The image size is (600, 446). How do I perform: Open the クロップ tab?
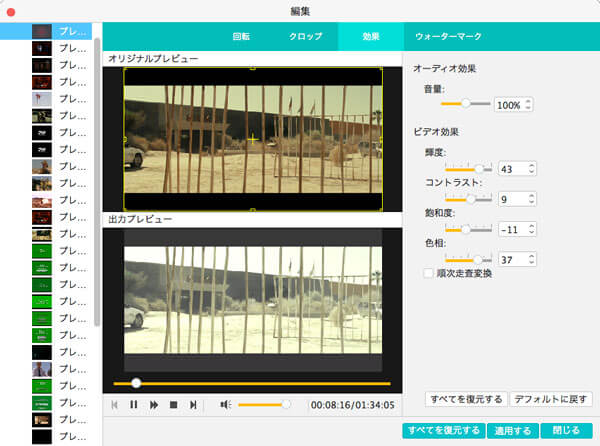click(x=305, y=36)
